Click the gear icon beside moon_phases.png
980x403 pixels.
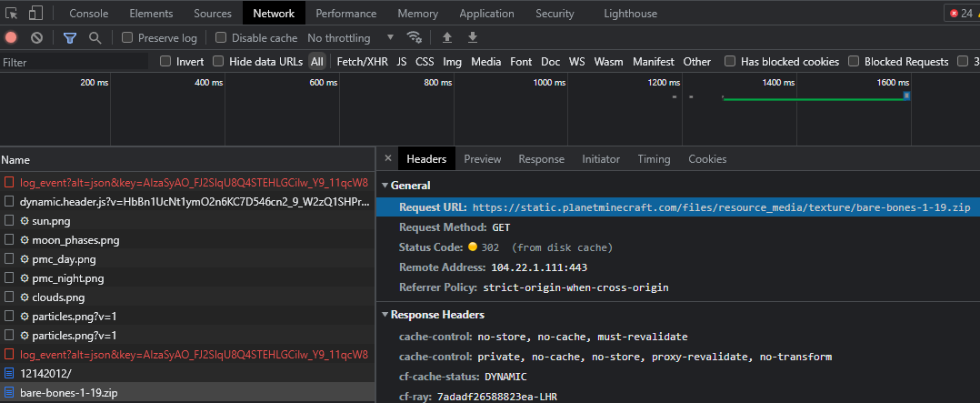(x=25, y=239)
